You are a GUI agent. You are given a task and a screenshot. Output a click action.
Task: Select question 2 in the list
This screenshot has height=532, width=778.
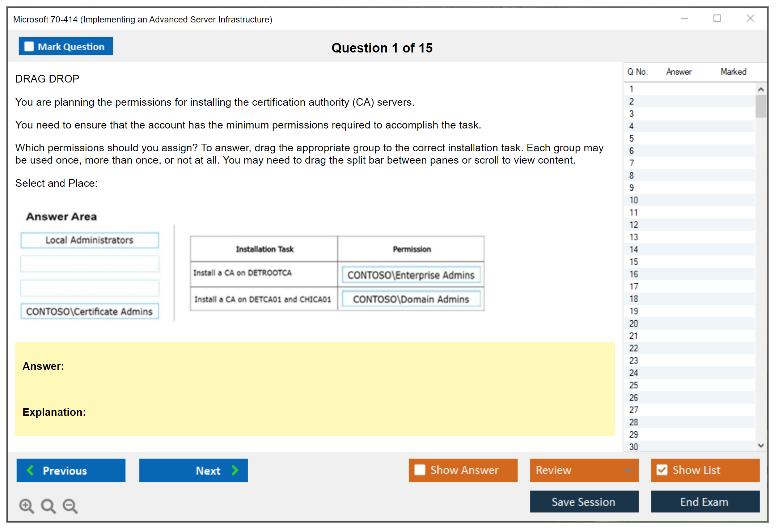coord(631,101)
